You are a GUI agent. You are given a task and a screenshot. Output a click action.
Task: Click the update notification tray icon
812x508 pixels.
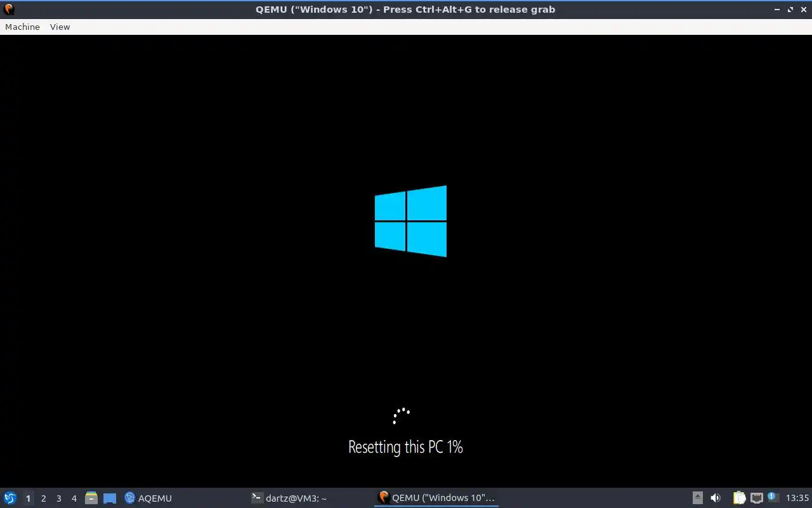772,497
